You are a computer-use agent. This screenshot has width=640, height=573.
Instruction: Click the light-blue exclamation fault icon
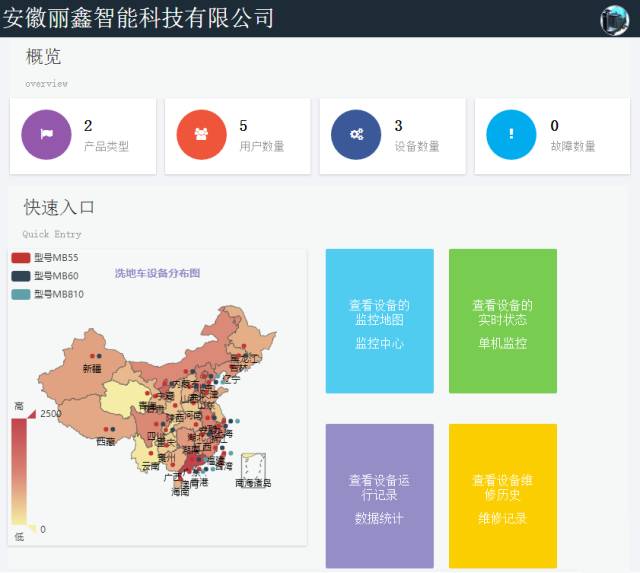tap(511, 135)
